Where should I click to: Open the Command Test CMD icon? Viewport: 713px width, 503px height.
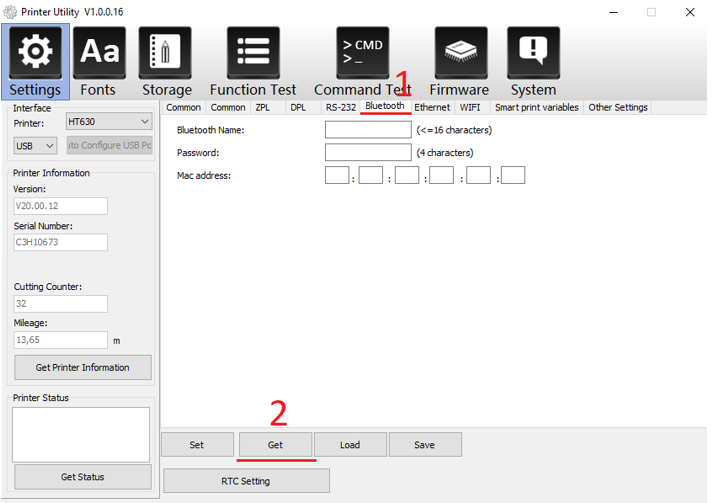362,53
